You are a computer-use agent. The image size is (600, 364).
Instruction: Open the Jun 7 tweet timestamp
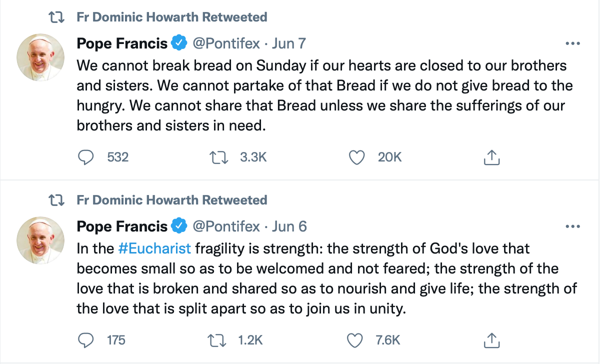click(x=289, y=43)
